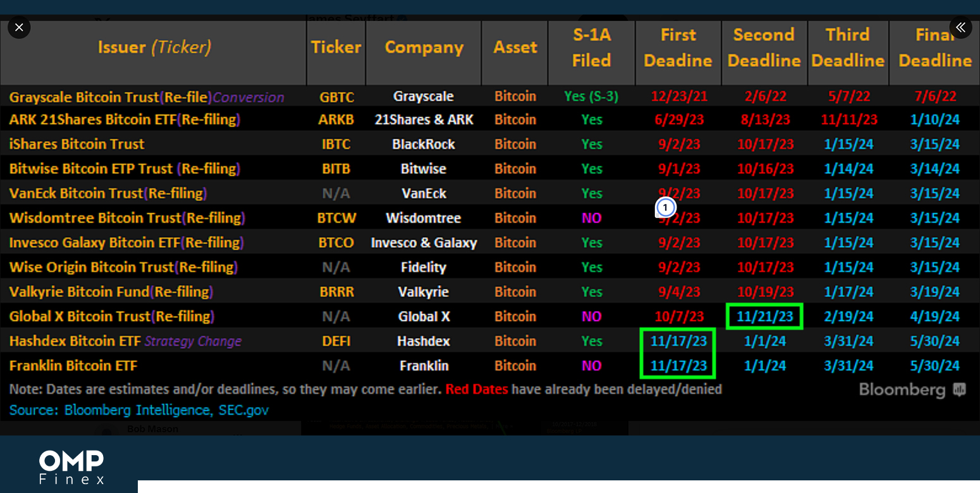Click the 'NO' cell in the Wisdomtree row
Viewport: 980px width, 493px height.
(592, 218)
